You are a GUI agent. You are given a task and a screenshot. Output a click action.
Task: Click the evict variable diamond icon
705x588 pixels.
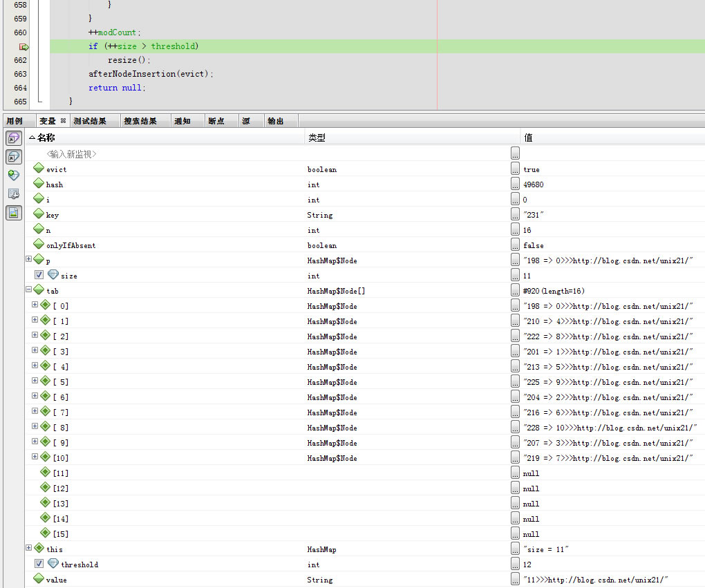click(39, 168)
